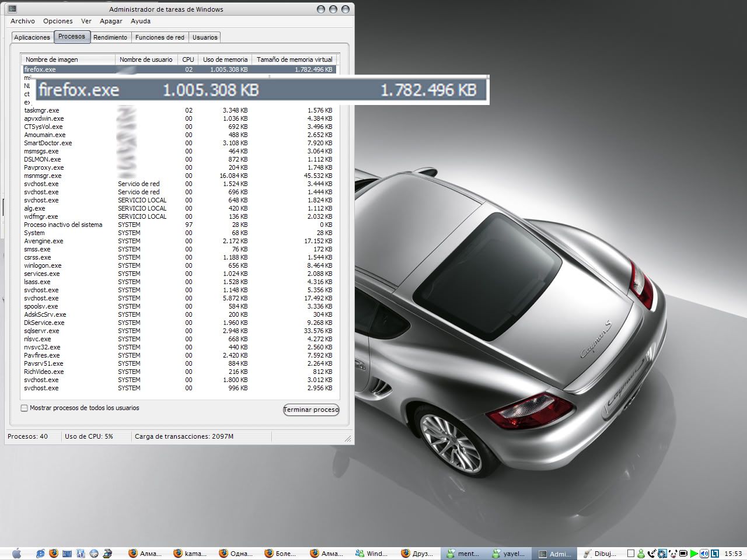The image size is (747, 560).
Task: Open the Apagar menu
Action: [111, 21]
